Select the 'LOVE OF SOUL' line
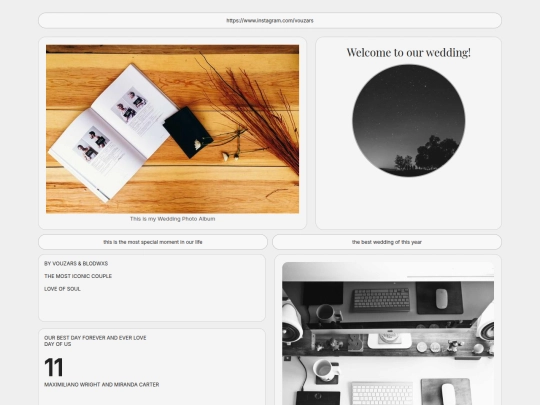The height and width of the screenshot is (405, 540). 62,289
